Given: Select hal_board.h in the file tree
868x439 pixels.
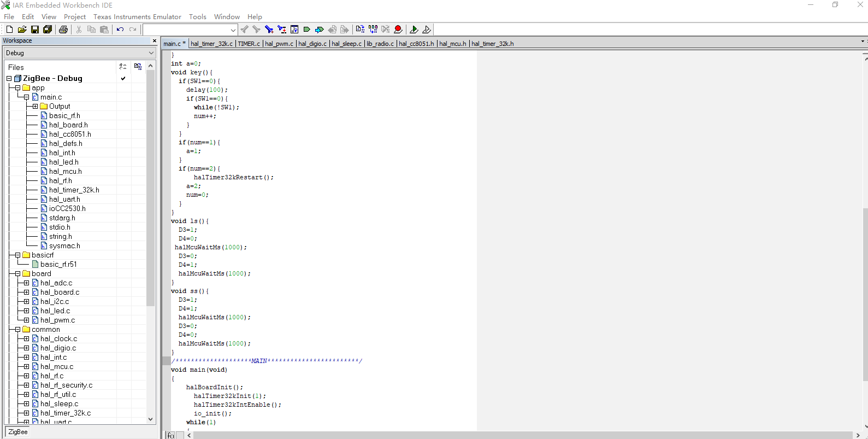Looking at the screenshot, I should pos(68,125).
